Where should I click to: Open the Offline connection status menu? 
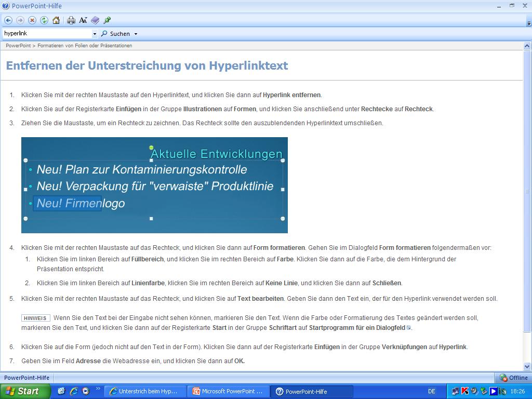click(513, 378)
